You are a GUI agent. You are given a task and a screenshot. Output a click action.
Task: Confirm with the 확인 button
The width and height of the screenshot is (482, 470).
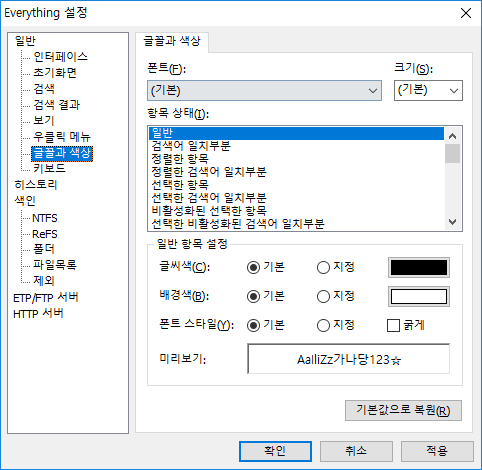pyautogui.click(x=275, y=451)
